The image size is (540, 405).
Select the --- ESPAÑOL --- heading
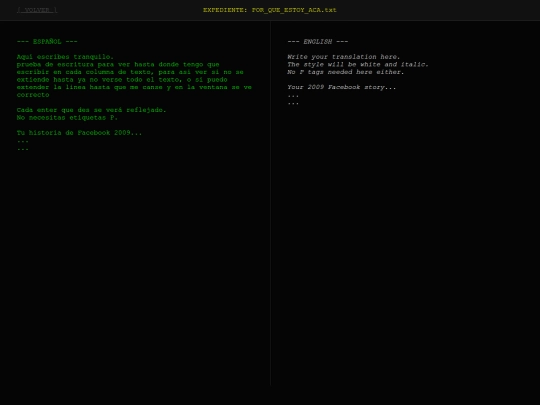click(x=47, y=42)
